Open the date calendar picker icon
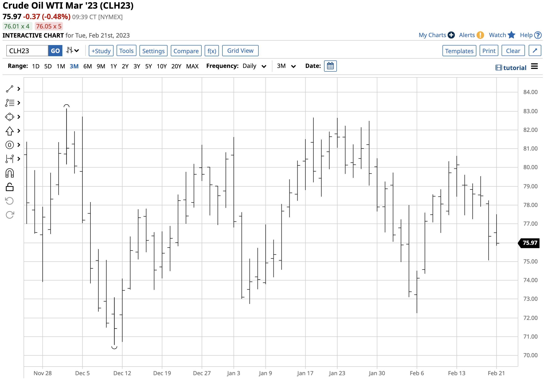 coord(330,66)
